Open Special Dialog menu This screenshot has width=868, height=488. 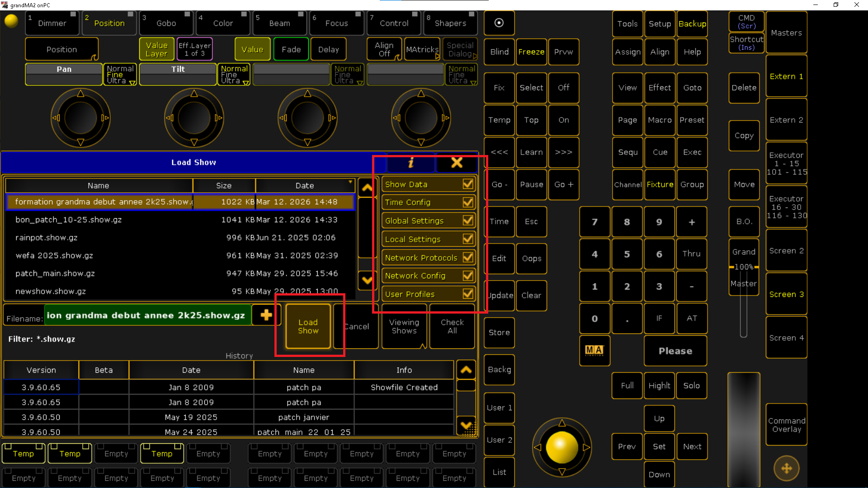coord(460,49)
